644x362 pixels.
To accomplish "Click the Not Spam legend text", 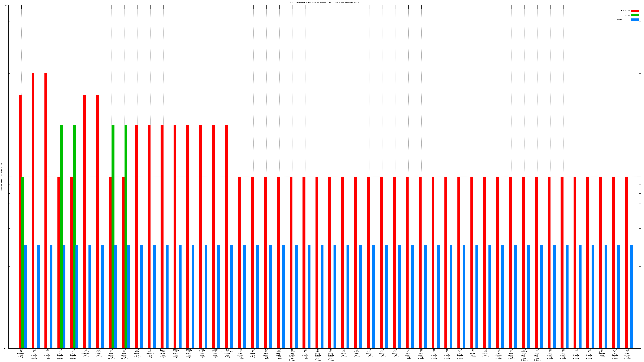I will pos(625,11).
